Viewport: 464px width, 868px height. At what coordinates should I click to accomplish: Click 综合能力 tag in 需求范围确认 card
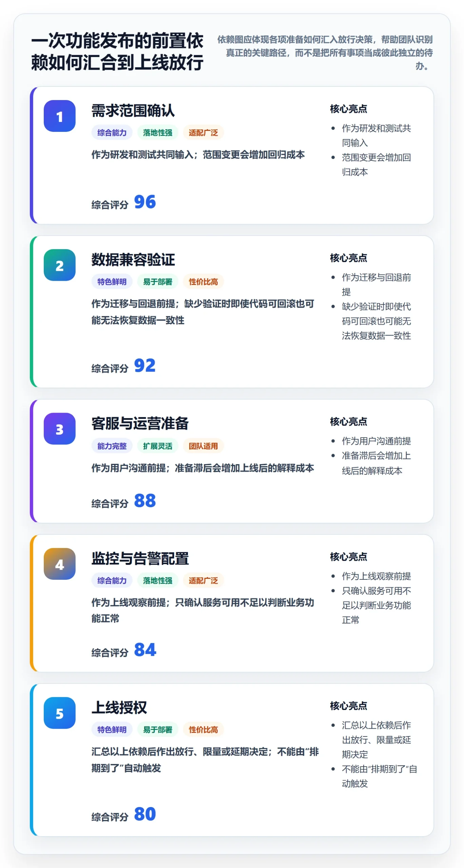pos(112,133)
